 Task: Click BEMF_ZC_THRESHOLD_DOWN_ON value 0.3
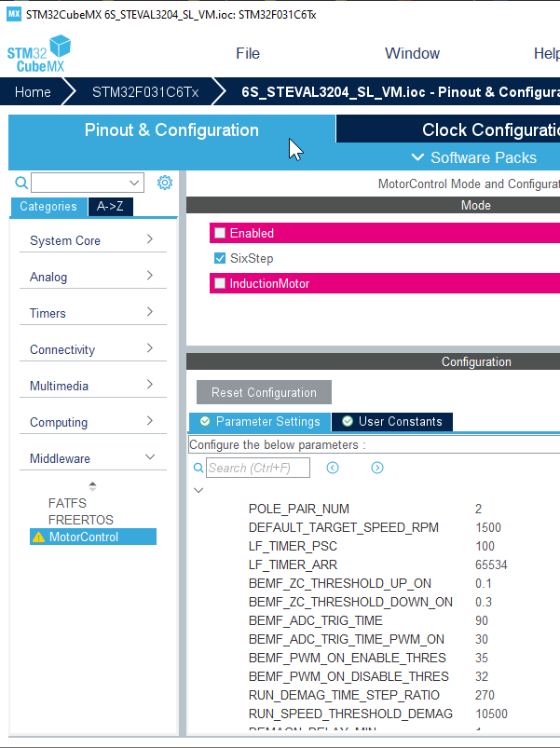(x=484, y=602)
